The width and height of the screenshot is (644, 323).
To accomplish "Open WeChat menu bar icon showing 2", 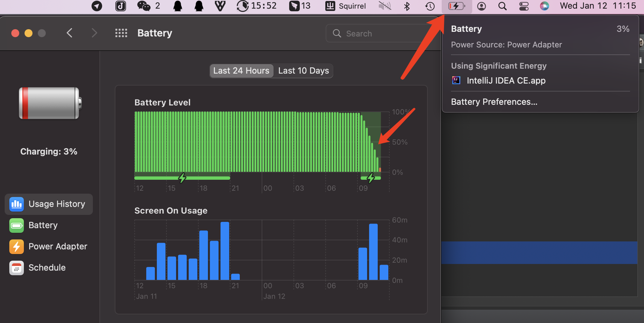I will pos(149,6).
